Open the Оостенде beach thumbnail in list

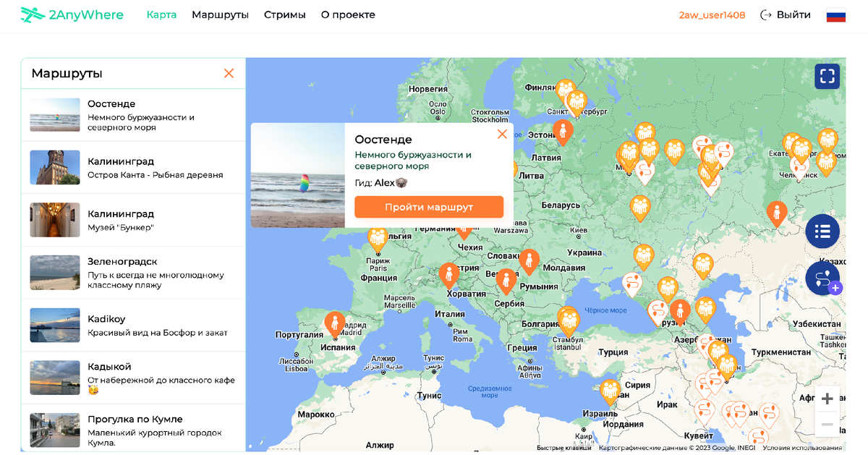(55, 115)
